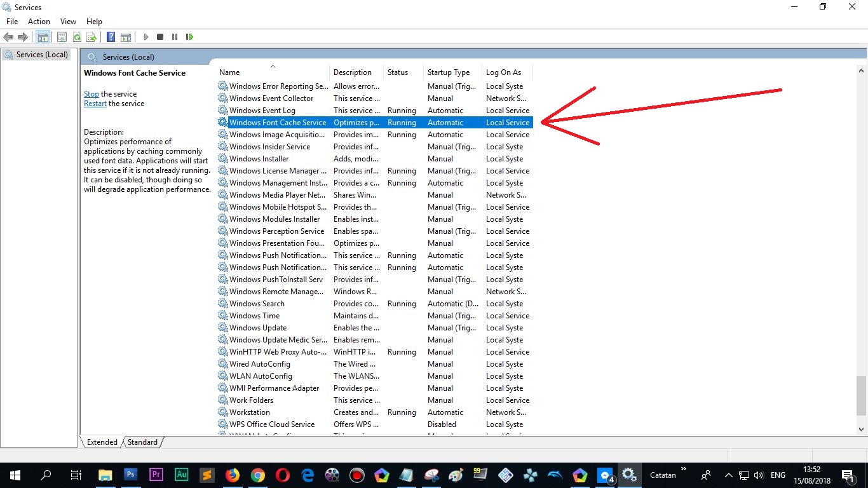Select the WMI Performance Adapter row
The image size is (868, 488).
point(375,388)
